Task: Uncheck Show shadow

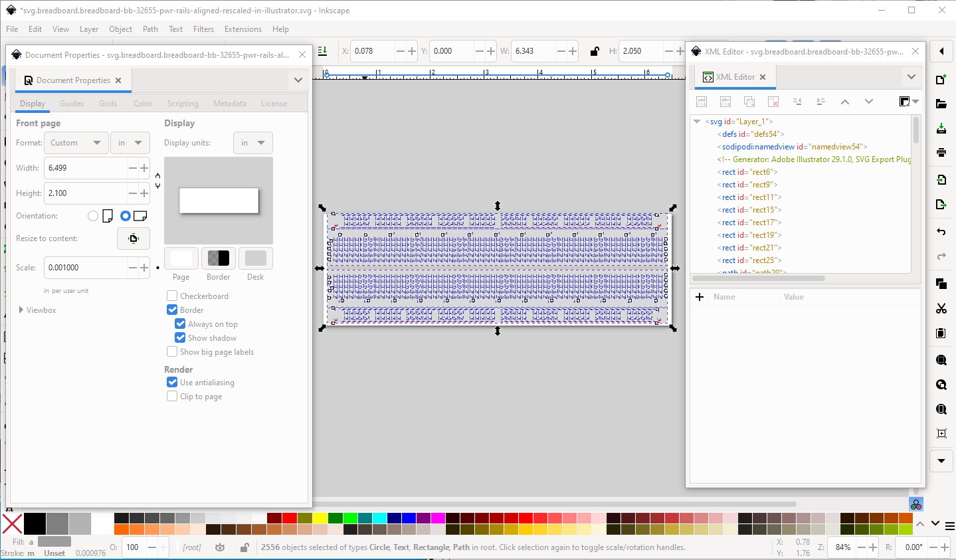Action: coord(180,337)
